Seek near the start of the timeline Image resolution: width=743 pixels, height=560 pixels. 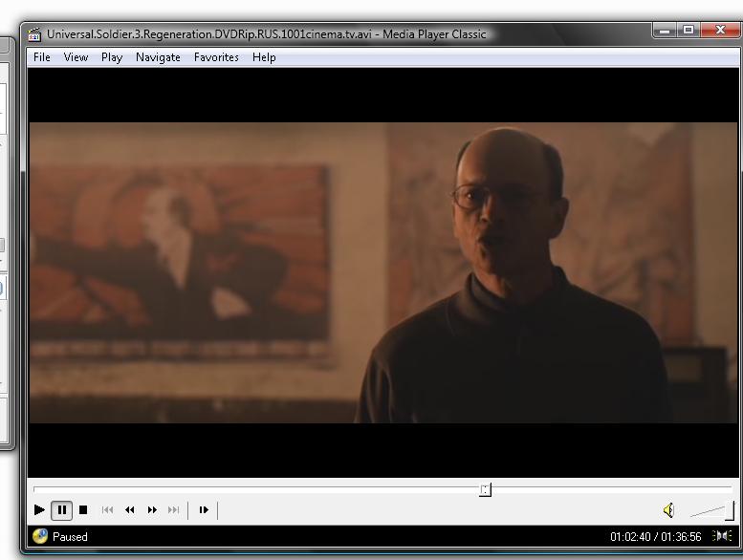click(x=40, y=488)
